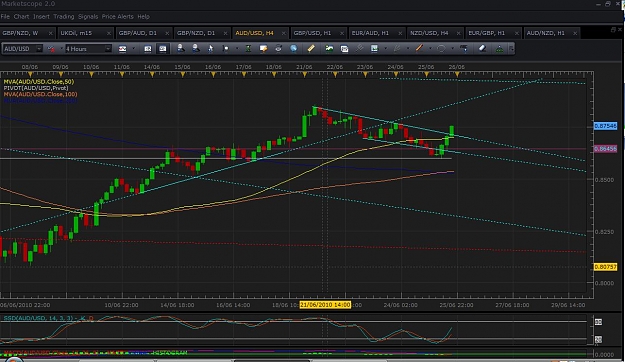Select the cursor pointer tool

tap(210, 49)
